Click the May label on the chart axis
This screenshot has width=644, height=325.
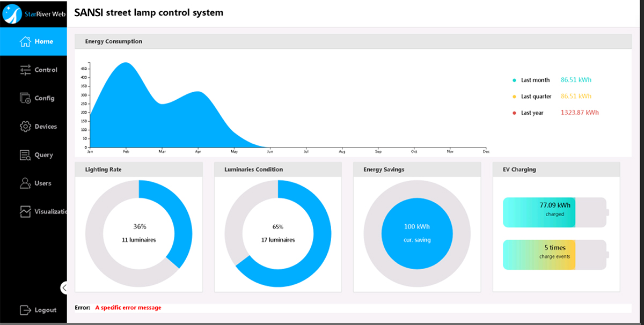click(234, 152)
